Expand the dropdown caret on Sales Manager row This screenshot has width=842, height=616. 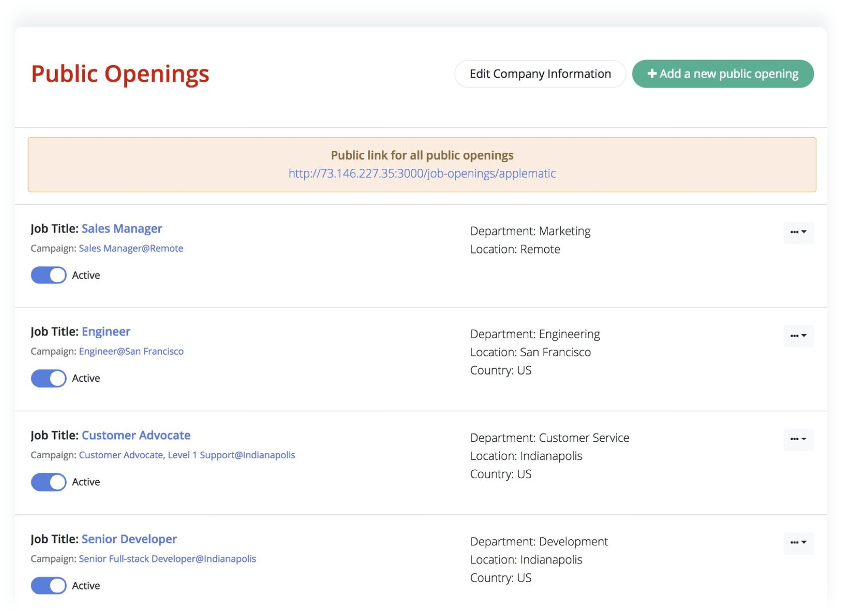click(804, 233)
